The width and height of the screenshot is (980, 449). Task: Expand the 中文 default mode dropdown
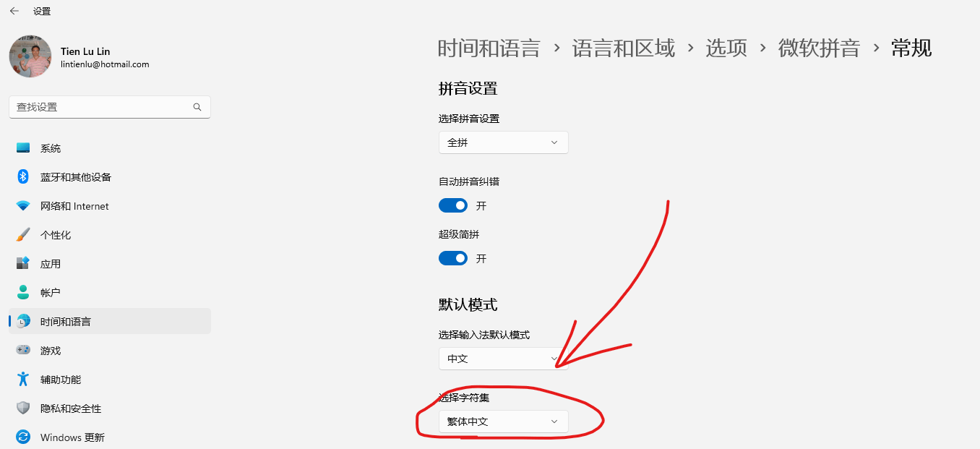[503, 359]
